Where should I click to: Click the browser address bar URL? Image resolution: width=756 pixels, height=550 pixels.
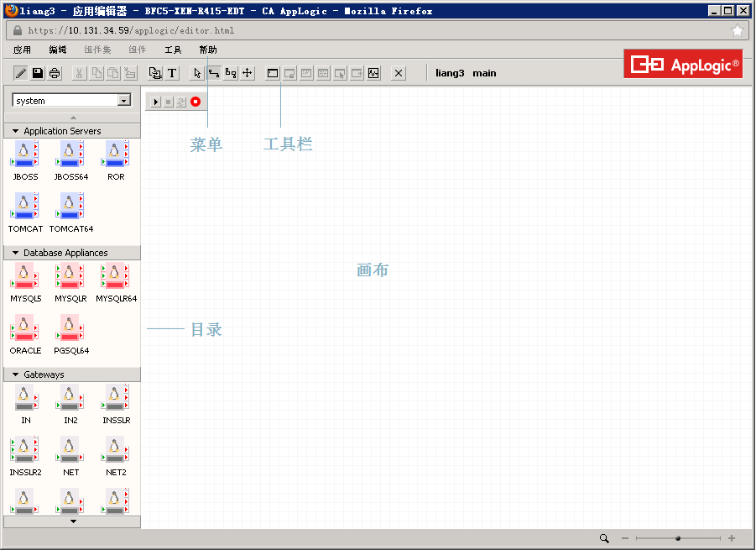[131, 30]
